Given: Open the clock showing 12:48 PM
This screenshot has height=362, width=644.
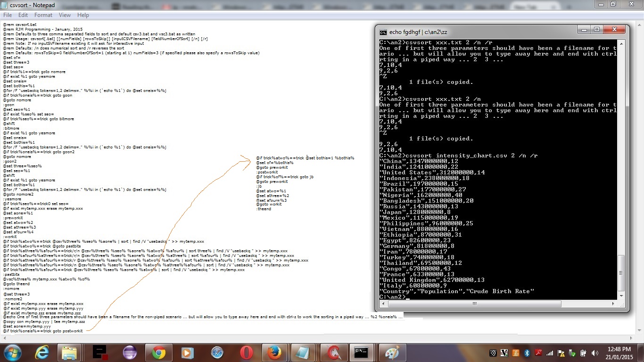Looking at the screenshot, I should point(619,353).
